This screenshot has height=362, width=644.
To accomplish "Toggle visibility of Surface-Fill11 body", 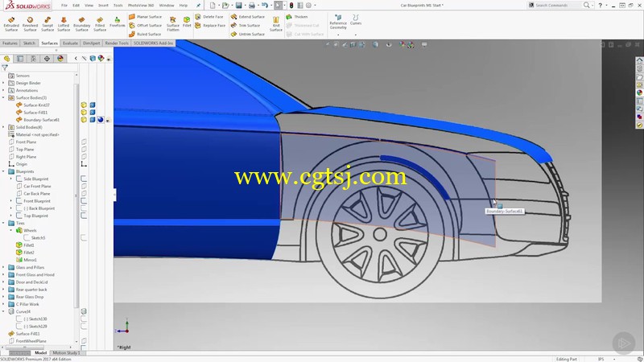I will click(84, 113).
